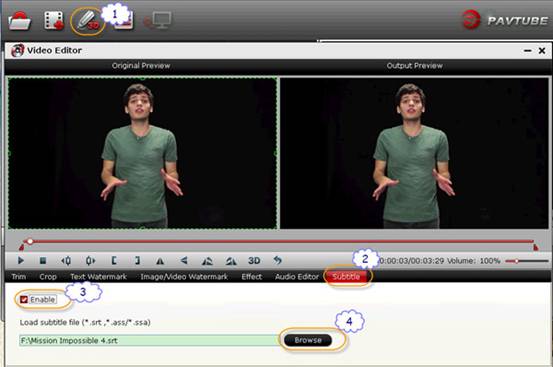Toggle the 3D effect button
The width and height of the screenshot is (553, 367).
[x=254, y=261]
